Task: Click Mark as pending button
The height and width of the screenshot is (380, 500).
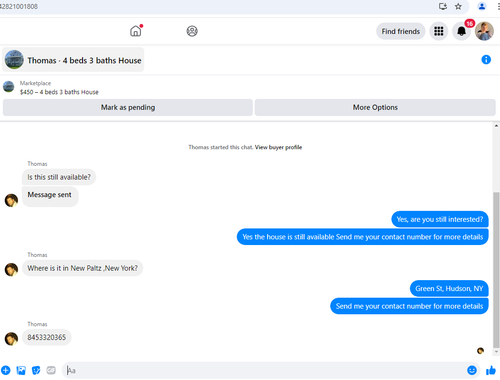Action: 128,107
